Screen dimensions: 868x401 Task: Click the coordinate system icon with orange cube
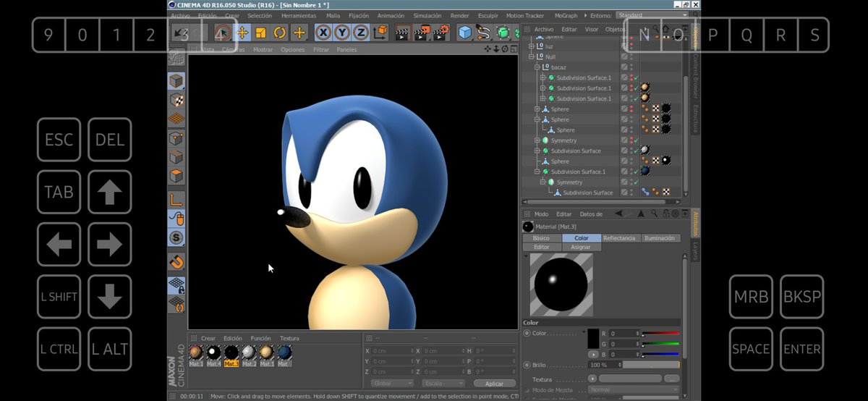tap(380, 32)
